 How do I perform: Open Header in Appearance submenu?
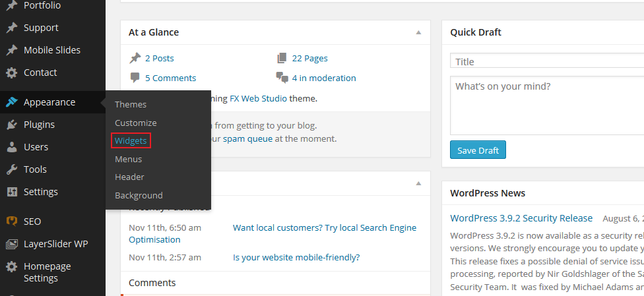(129, 177)
